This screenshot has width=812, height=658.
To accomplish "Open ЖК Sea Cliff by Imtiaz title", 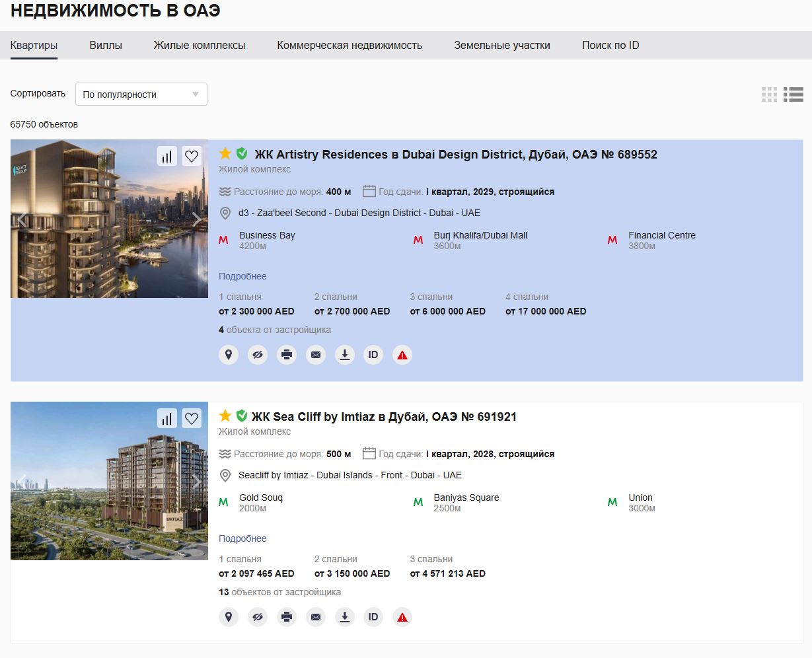I will point(384,417).
